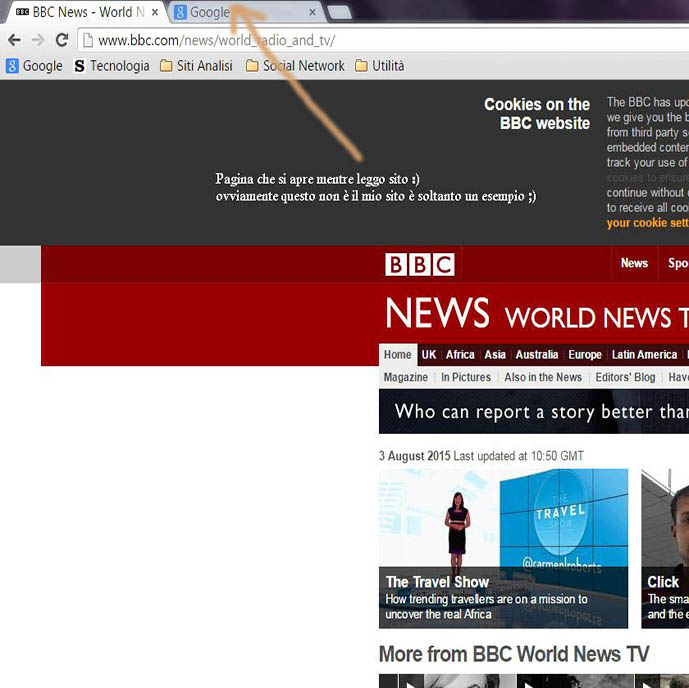Viewport: 689px width, 688px height.
Task: Open the Magazine link
Action: click(406, 377)
